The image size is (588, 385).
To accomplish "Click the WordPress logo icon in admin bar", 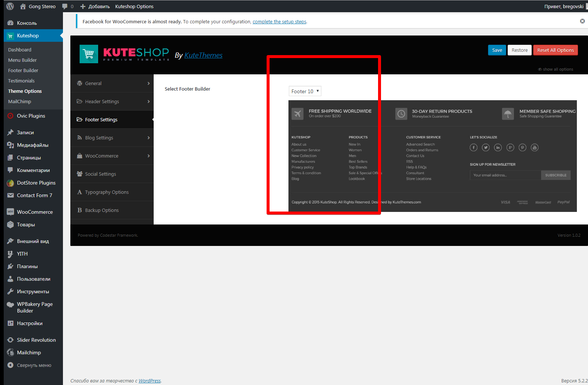I will tap(10, 6).
